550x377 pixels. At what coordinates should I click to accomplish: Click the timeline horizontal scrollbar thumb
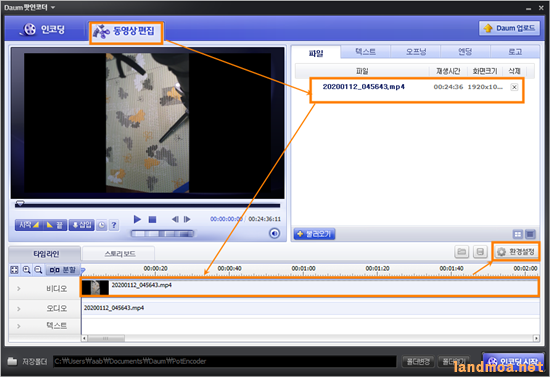[x=106, y=338]
